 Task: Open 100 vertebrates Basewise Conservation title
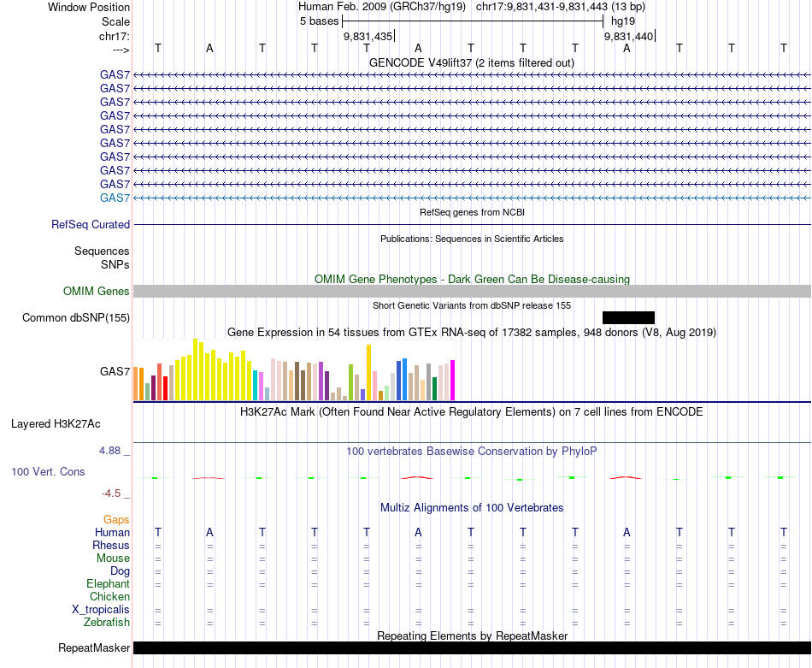click(x=472, y=452)
